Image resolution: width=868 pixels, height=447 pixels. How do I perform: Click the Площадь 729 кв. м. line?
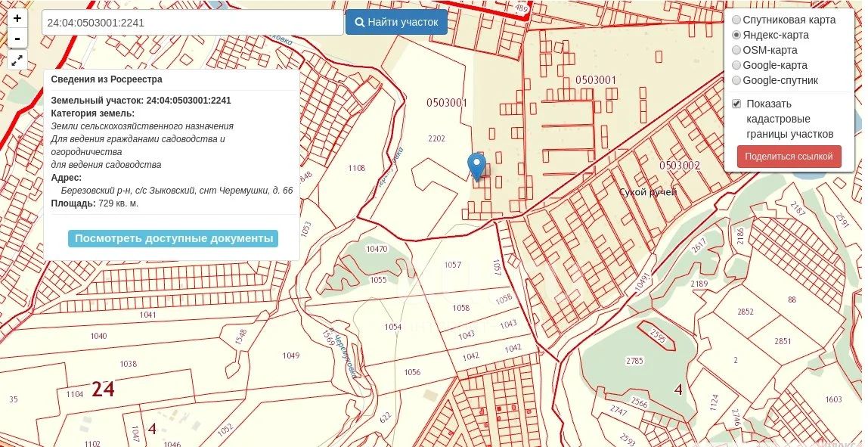(95, 203)
